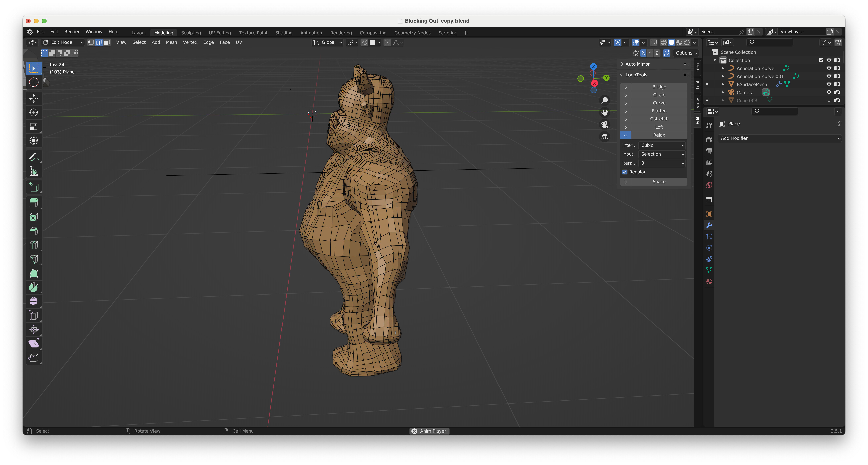The width and height of the screenshot is (868, 465).
Task: Select the Loop Cut tool
Action: [34, 245]
